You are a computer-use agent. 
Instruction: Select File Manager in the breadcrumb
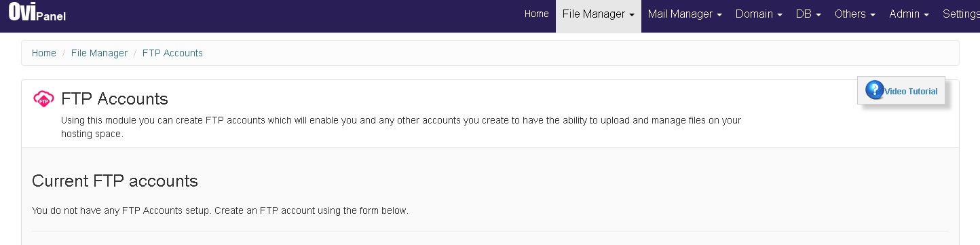tap(99, 53)
